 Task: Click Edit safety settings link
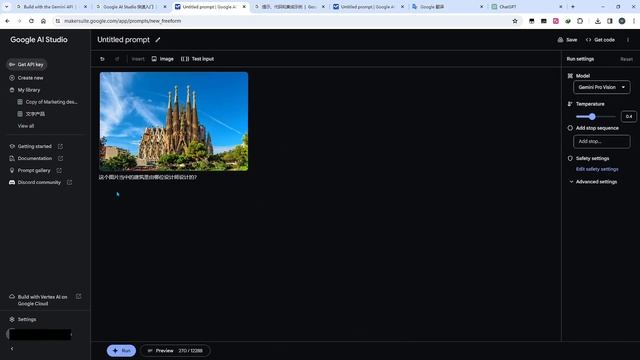click(x=597, y=169)
